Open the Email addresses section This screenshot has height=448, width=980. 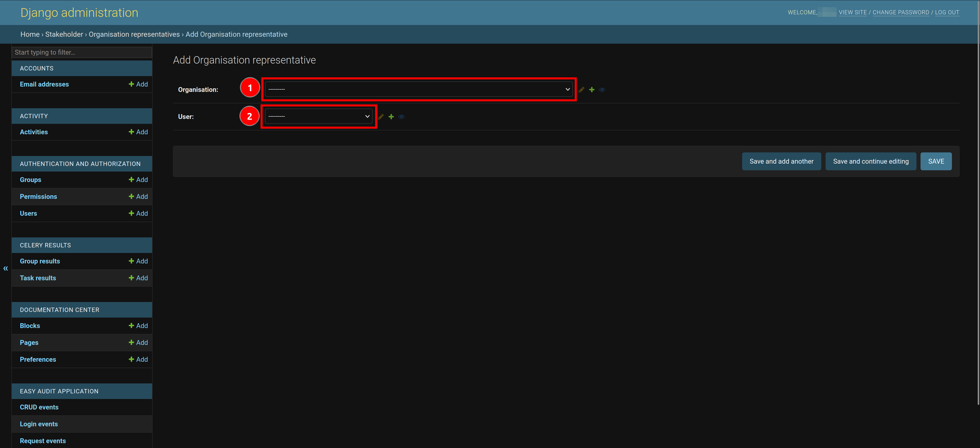(x=44, y=84)
